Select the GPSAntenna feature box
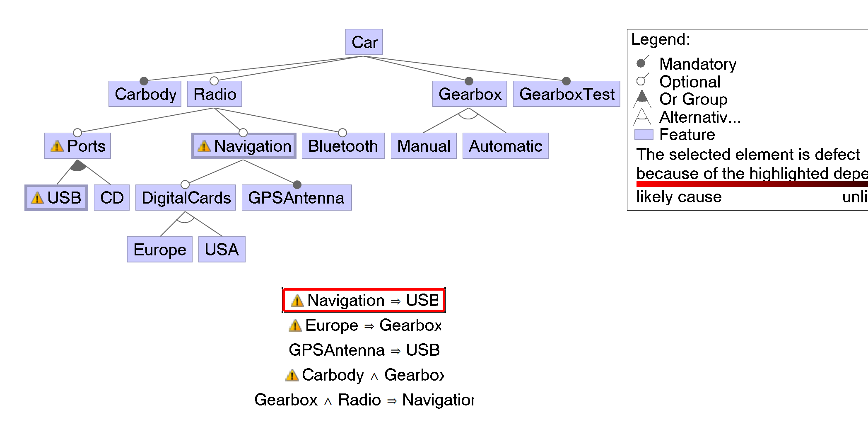The height and width of the screenshot is (432, 868). [297, 197]
